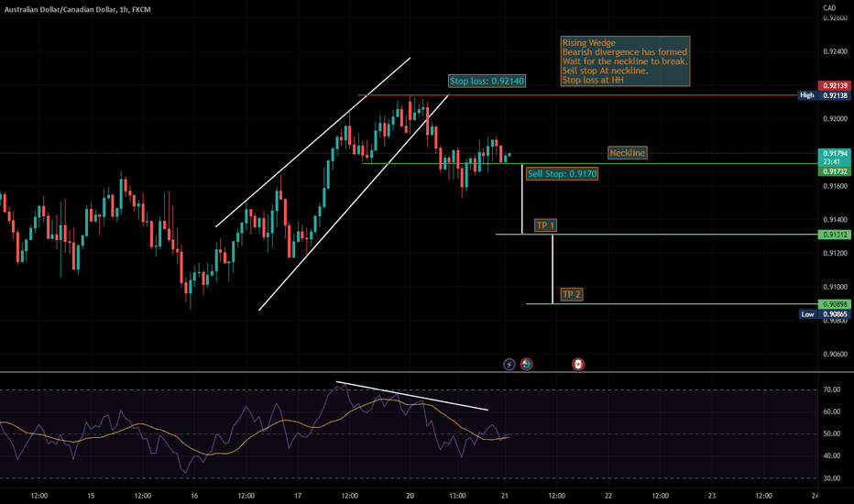Click the date label 17 on time axis
The image size is (854, 504).
click(x=298, y=495)
